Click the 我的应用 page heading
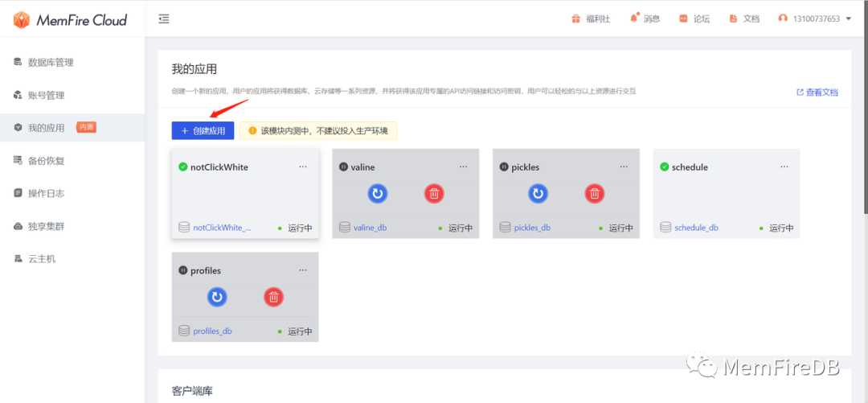Viewport: 868px width, 403px height. pyautogui.click(x=194, y=69)
